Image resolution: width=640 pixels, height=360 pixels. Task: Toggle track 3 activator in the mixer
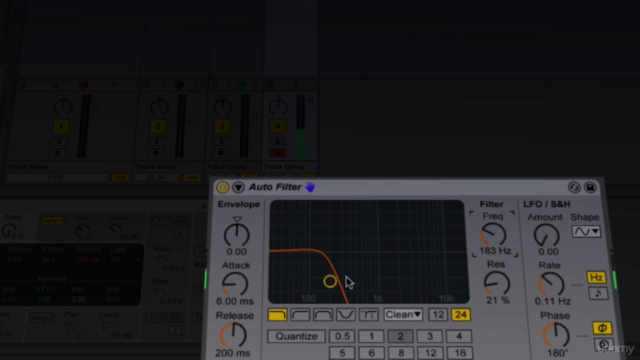coord(222,127)
